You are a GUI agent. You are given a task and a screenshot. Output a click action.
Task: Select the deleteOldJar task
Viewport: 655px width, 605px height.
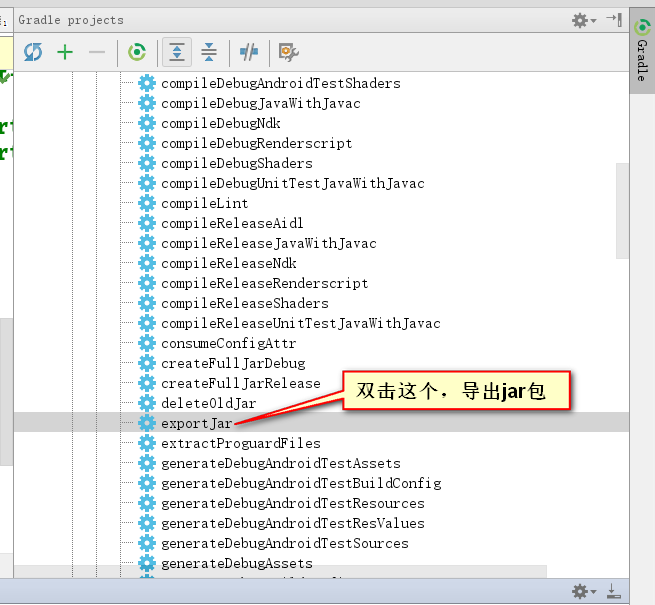208,403
